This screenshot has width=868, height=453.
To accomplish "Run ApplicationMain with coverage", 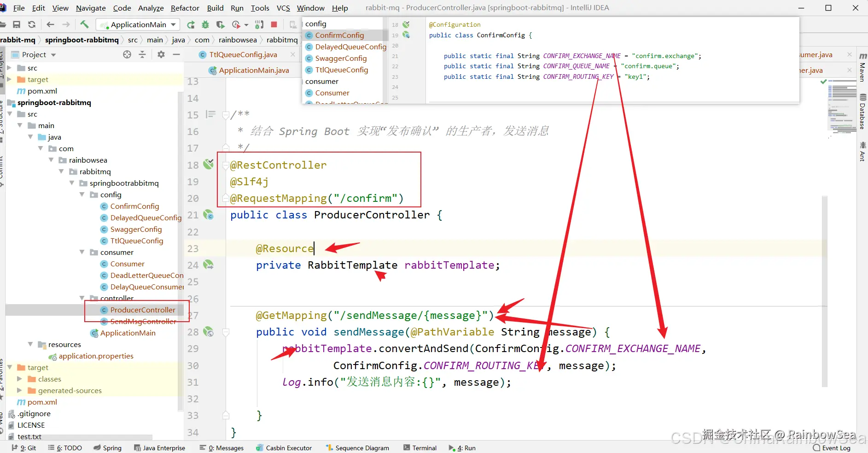I will click(221, 24).
